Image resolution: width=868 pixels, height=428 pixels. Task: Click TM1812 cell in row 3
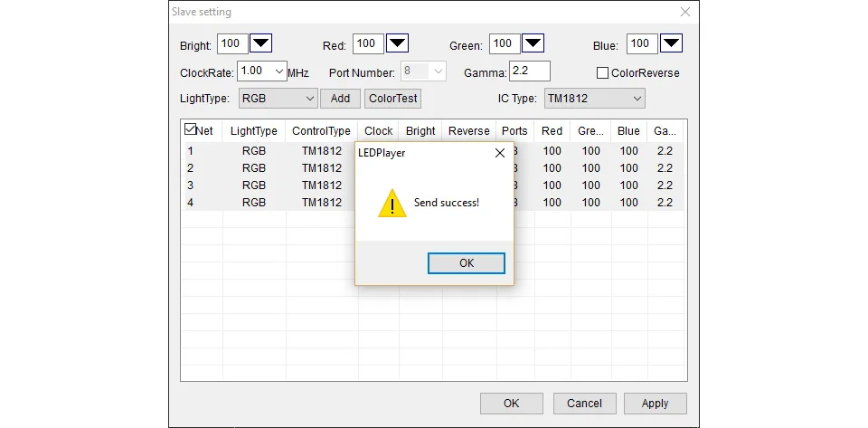322,185
